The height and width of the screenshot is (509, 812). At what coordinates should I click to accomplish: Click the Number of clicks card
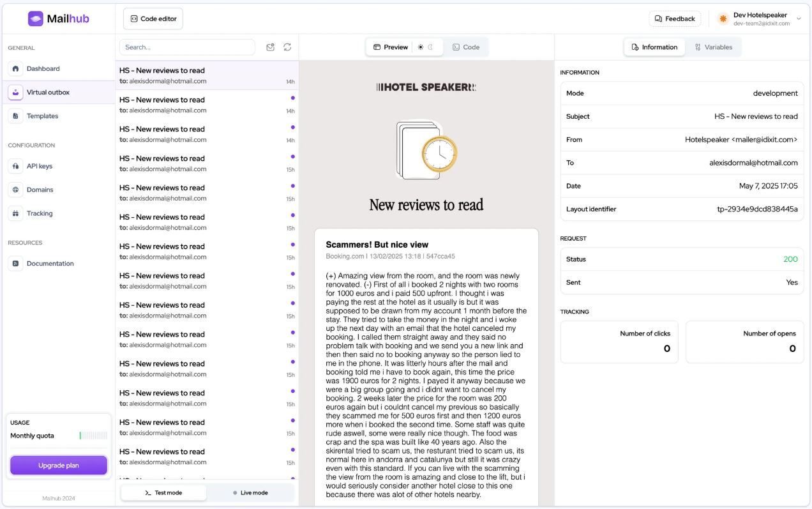tap(619, 342)
